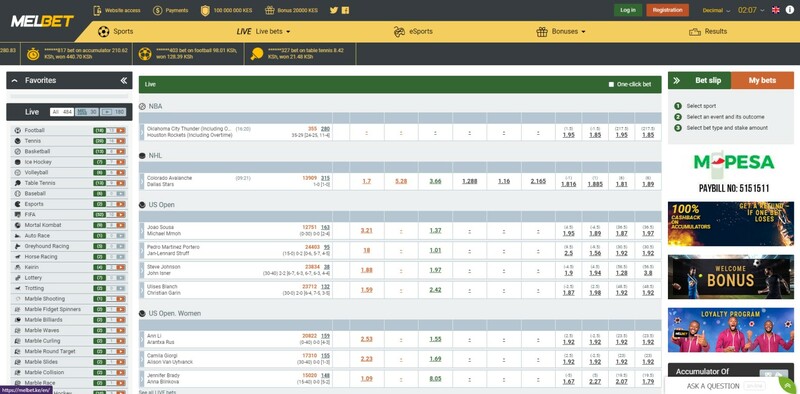
Task: Click the Tennis row video stream button
Action: click(121, 141)
